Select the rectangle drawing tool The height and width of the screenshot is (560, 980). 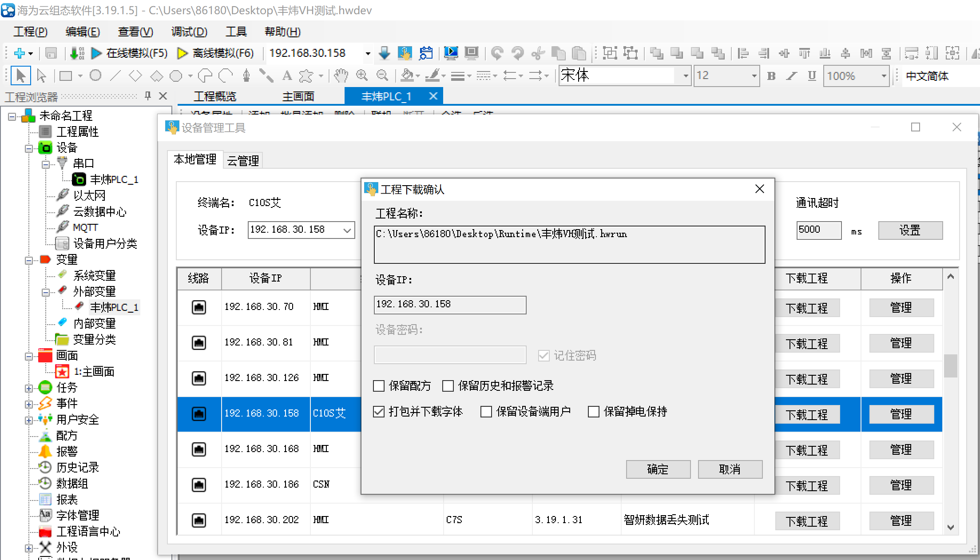tap(66, 76)
